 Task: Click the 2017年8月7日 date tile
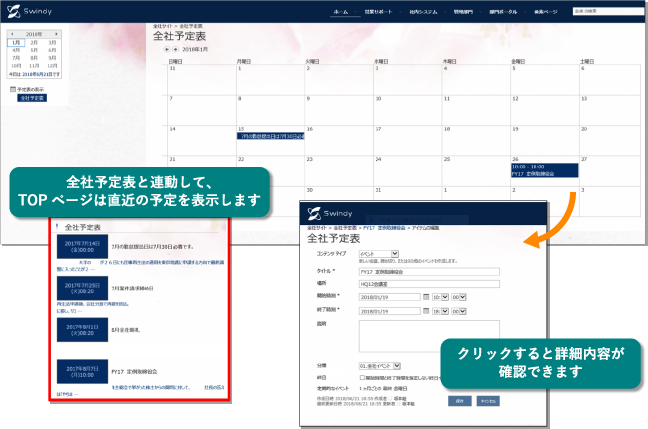(82, 372)
